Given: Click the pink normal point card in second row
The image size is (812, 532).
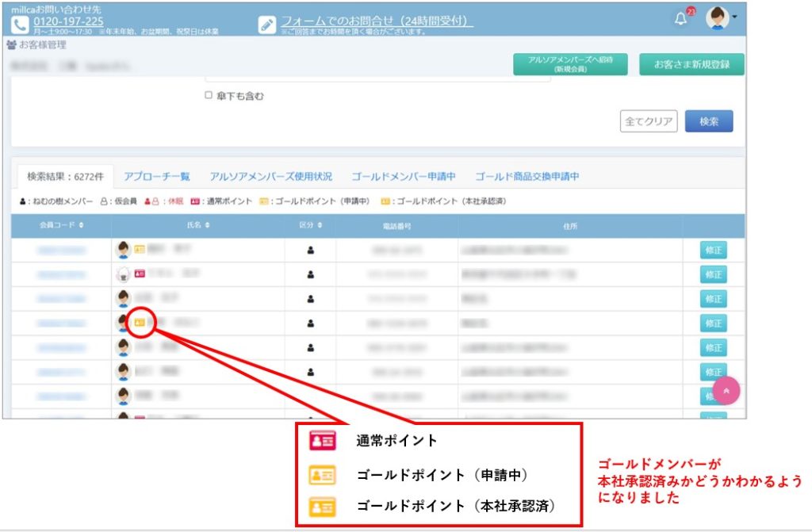Looking at the screenshot, I should click(140, 274).
